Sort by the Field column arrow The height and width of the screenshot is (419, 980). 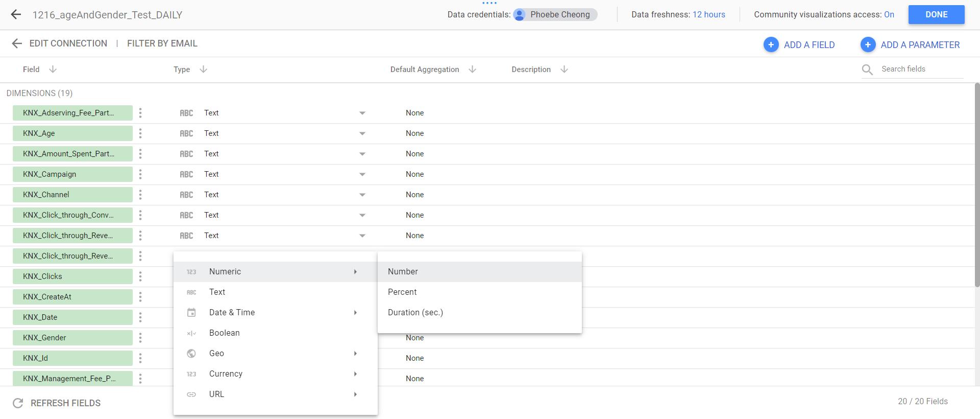[53, 69]
